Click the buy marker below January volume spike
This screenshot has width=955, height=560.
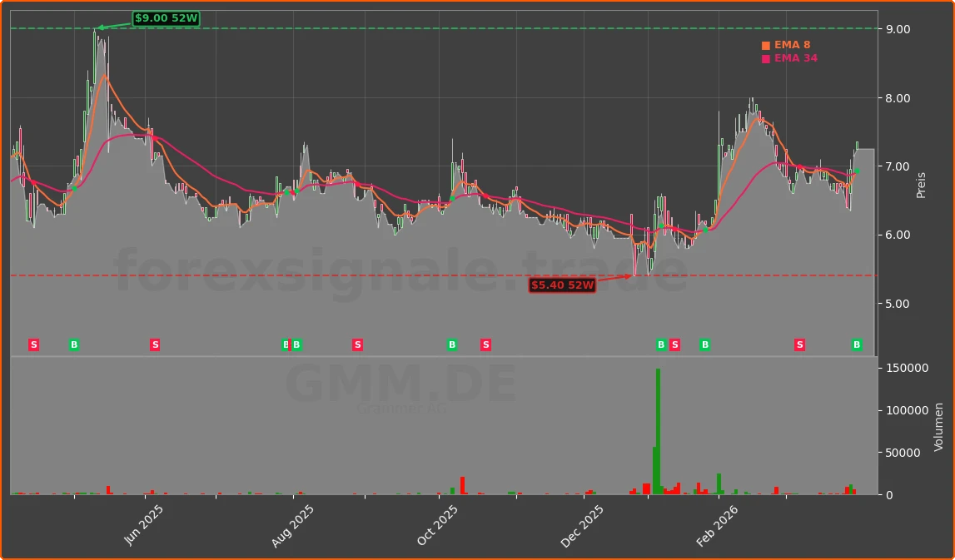click(661, 345)
